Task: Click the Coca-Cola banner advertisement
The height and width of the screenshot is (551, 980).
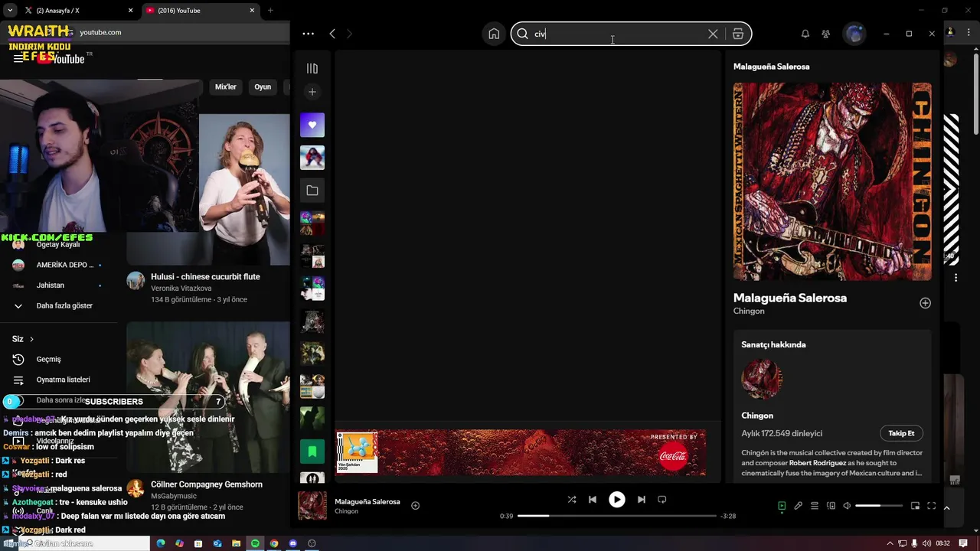Action: tap(521, 453)
